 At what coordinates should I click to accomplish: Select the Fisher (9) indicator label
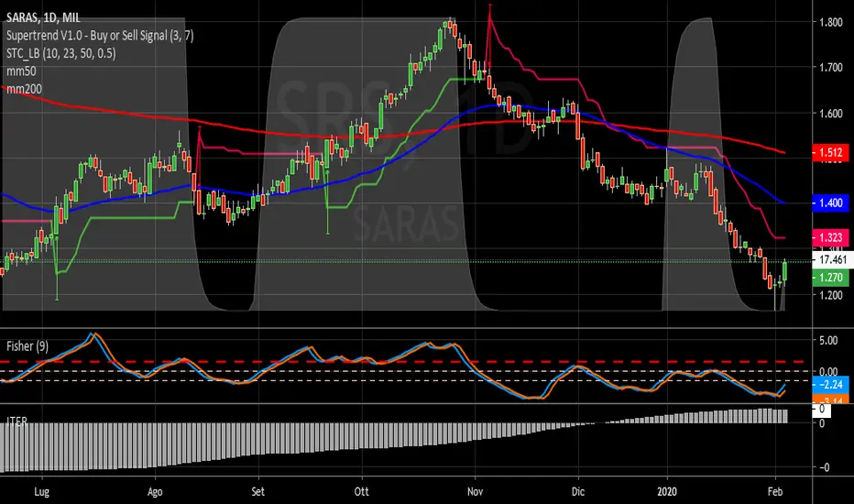coord(27,346)
